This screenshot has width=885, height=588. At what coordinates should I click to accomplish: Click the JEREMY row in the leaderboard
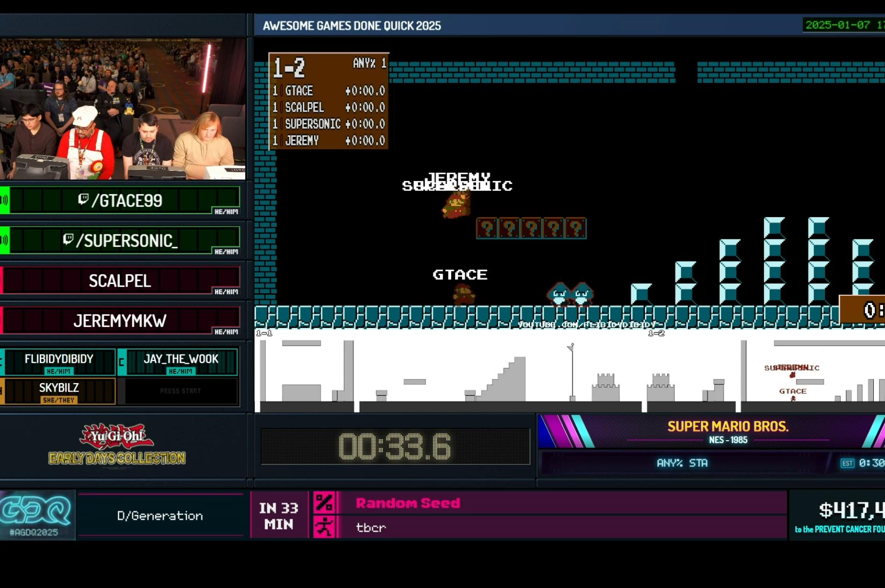[x=329, y=140]
